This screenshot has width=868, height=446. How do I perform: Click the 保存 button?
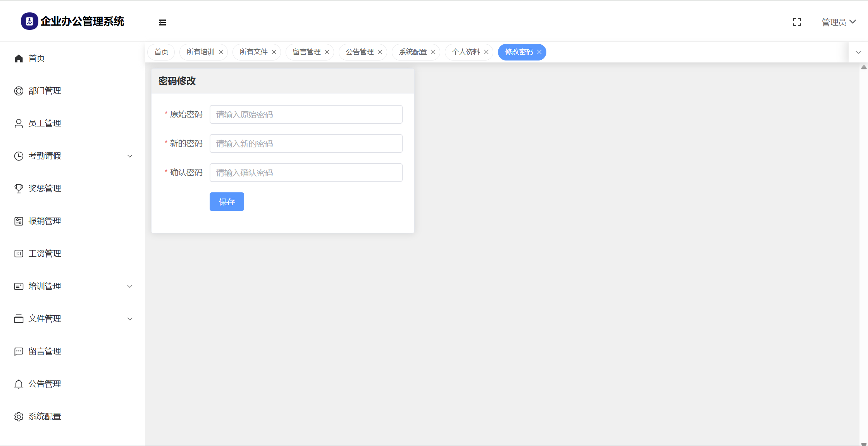(227, 202)
